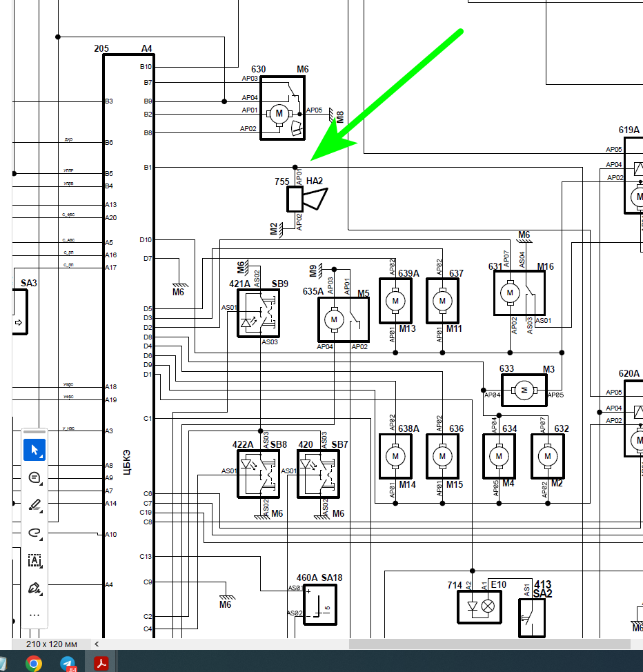The image size is (643, 672).
Task: Click the SA18 switch block 460A
Action: point(320,605)
